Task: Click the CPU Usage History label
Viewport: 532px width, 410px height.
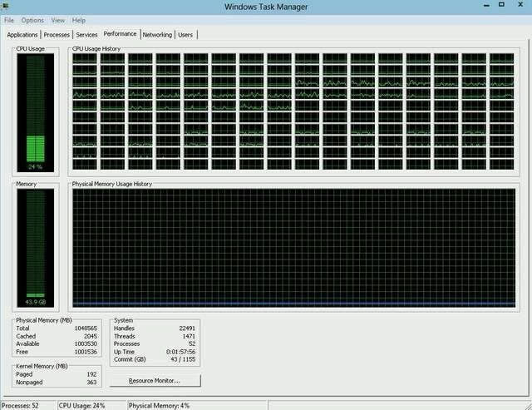Action: (x=96, y=48)
